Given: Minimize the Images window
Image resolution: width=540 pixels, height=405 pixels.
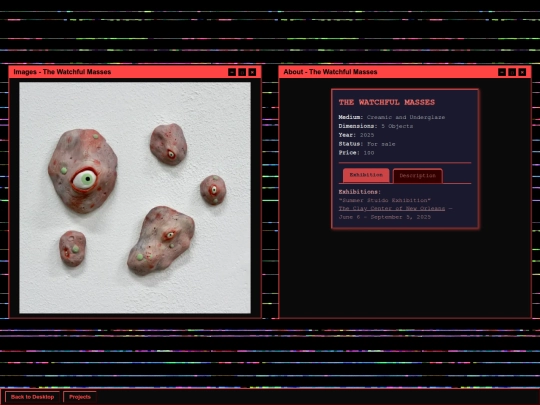Looking at the screenshot, I should pos(232,72).
